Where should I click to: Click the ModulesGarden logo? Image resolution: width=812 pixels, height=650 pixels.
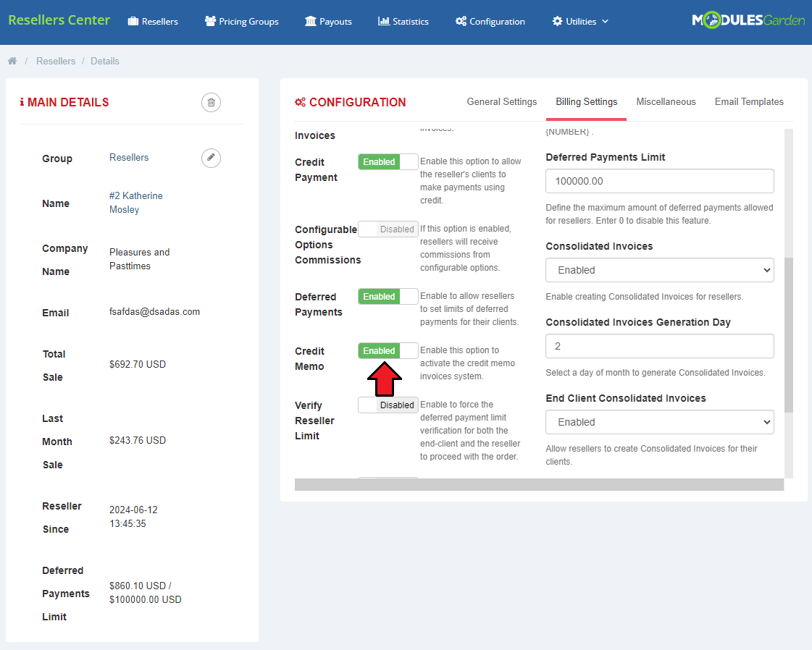click(x=748, y=21)
